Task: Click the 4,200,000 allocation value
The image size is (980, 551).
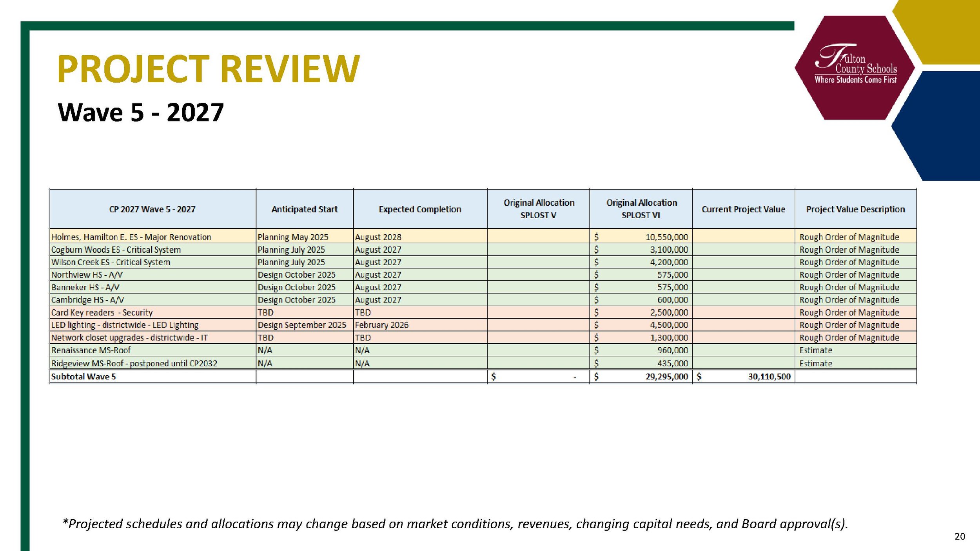Action: pos(669,262)
